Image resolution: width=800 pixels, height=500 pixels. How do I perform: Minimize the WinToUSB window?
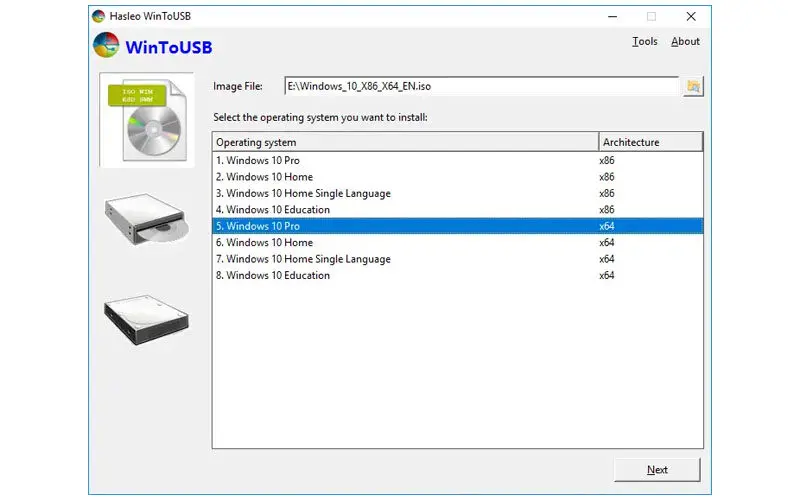(x=612, y=16)
